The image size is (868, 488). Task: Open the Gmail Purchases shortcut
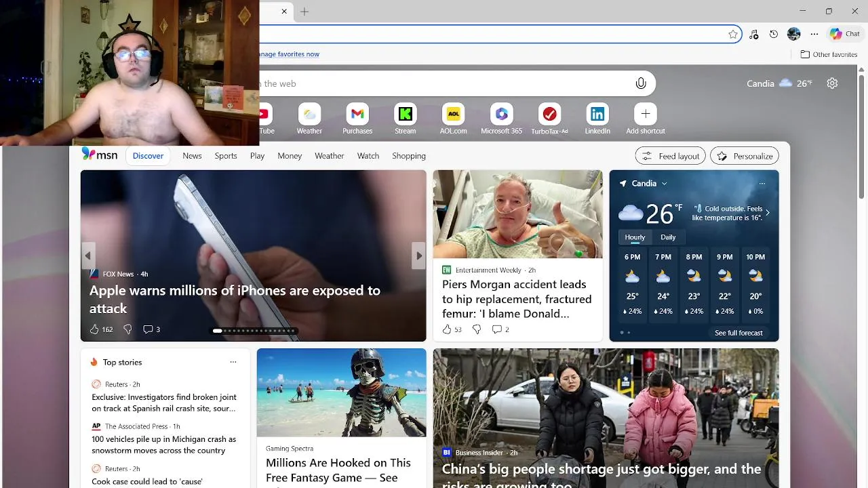[357, 119]
